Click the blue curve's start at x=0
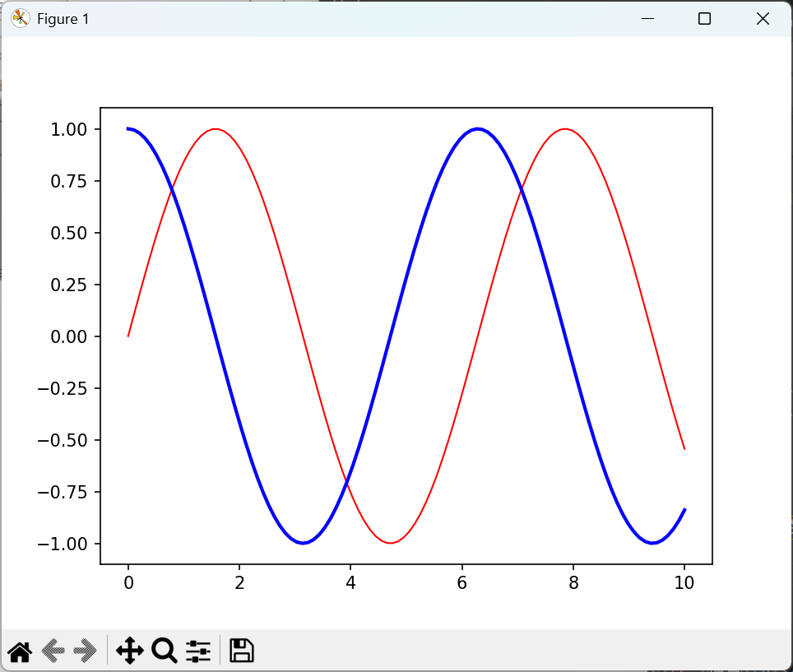Screen dimensions: 793x672 coord(128,128)
